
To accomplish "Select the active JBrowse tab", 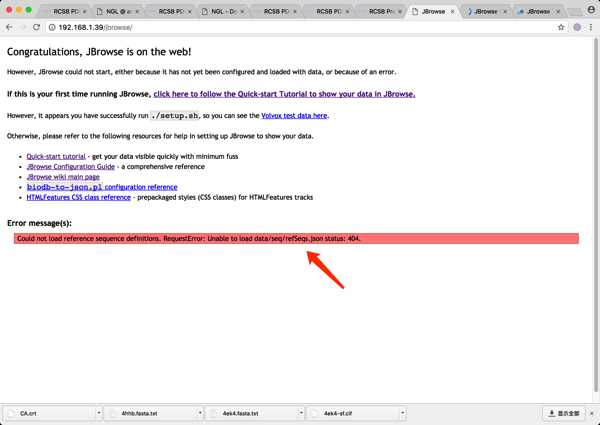I will pos(432,12).
